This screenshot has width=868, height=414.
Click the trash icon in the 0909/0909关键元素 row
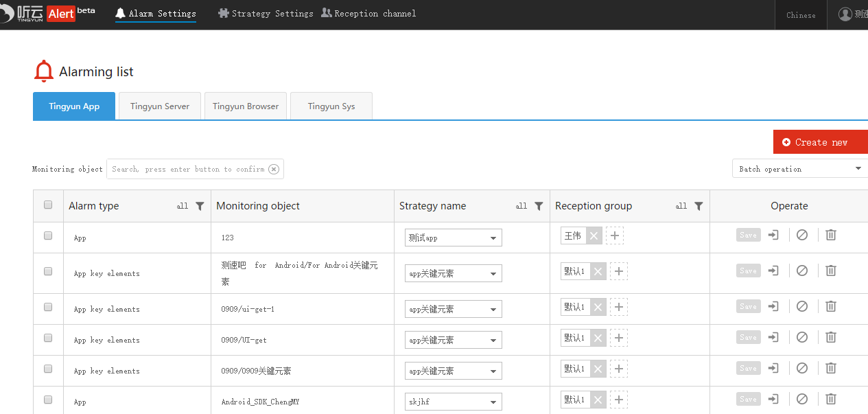pyautogui.click(x=830, y=368)
